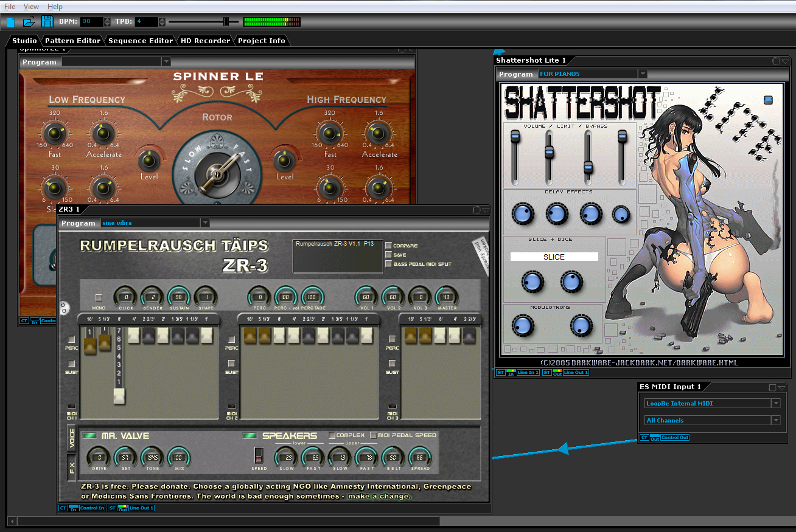796x532 pixels.
Task: Click the Mr. Valve Drive knob
Action: point(99,457)
